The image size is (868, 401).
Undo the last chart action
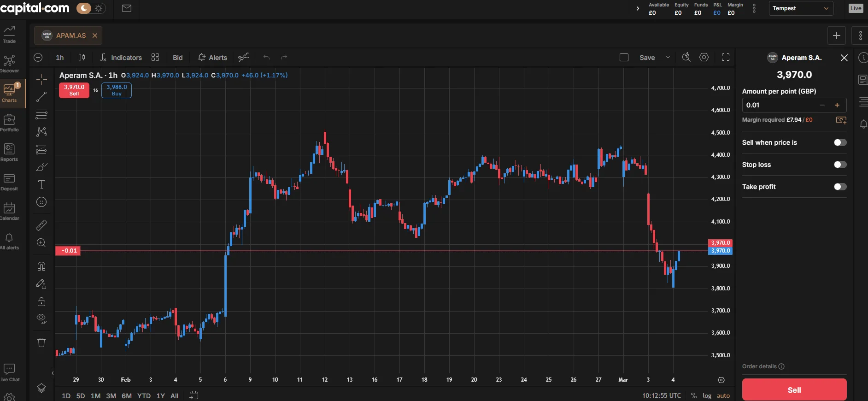[266, 57]
